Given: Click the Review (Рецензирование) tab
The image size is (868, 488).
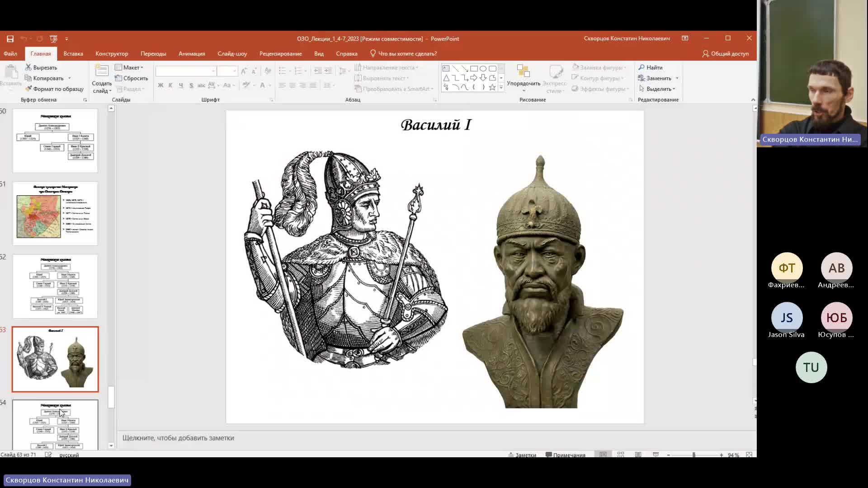Looking at the screenshot, I should click(x=280, y=53).
